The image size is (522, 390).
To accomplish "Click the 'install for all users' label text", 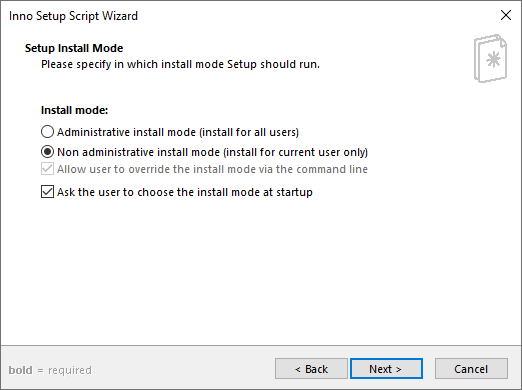I will (249, 132).
